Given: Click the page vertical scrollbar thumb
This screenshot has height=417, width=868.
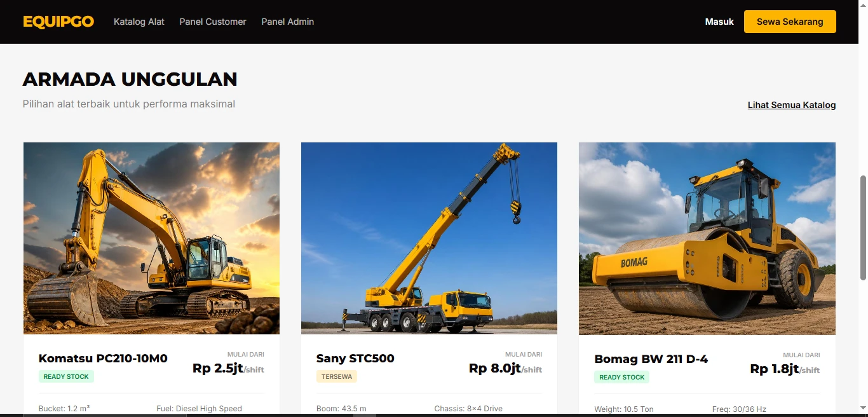Looking at the screenshot, I should coord(863,227).
